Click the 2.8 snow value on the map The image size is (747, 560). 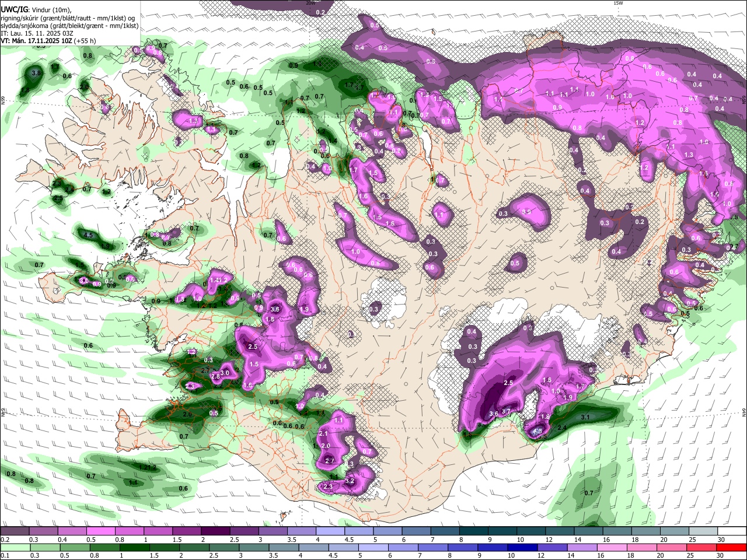click(215, 376)
